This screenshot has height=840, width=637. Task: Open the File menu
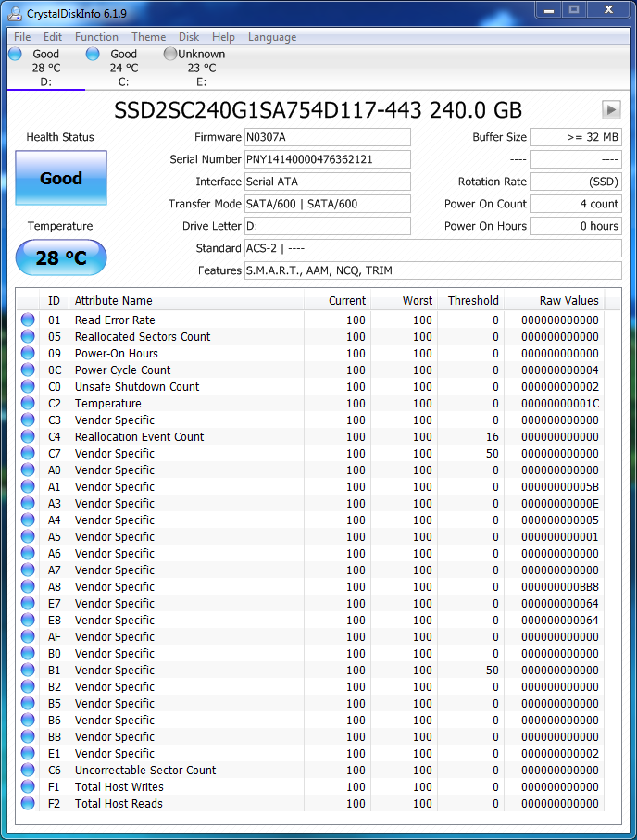pos(22,37)
